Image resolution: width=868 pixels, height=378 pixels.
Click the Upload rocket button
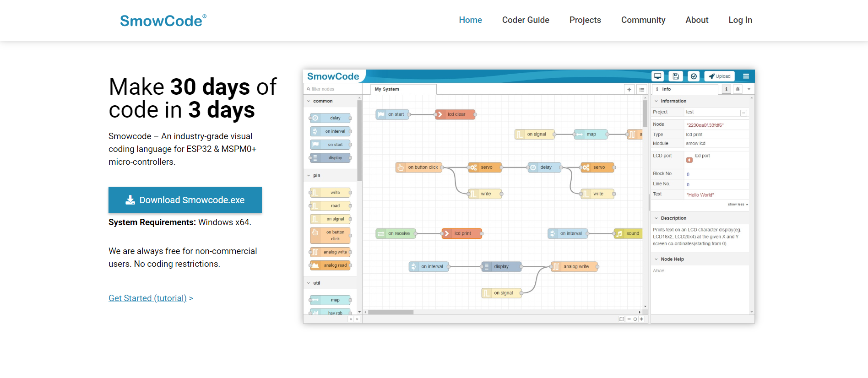720,76
